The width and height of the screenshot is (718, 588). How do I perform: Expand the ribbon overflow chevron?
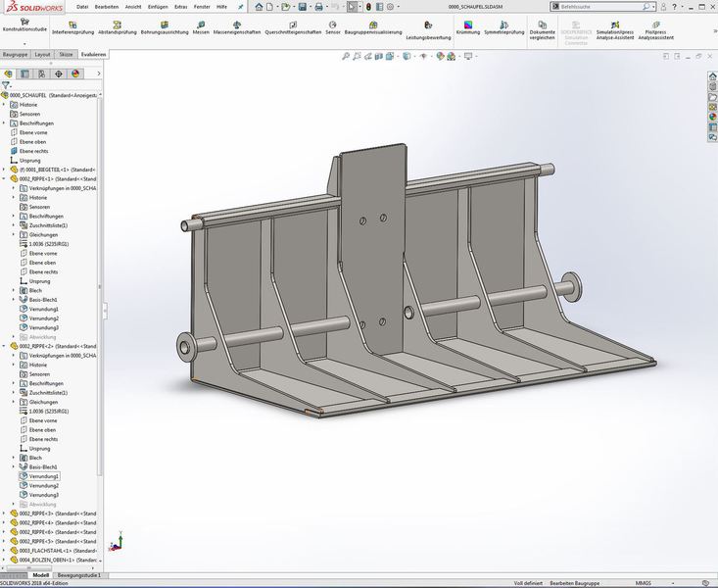click(715, 30)
